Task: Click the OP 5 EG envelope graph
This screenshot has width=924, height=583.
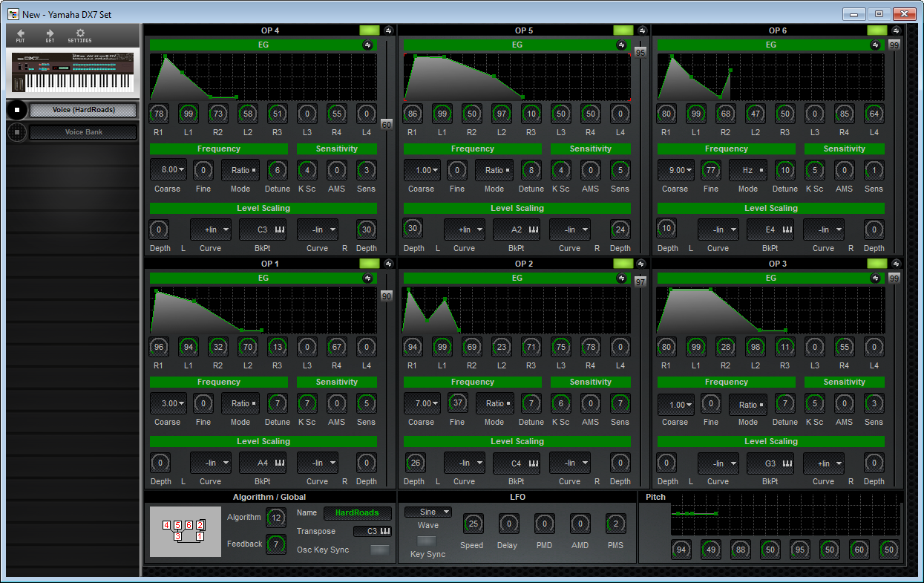Action: point(517,76)
